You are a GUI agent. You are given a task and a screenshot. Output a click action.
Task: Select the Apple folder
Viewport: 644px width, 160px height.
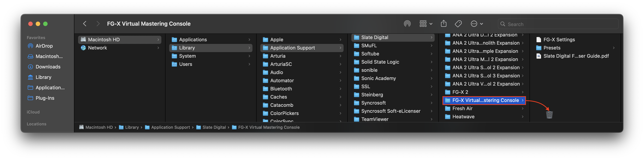[302, 39]
